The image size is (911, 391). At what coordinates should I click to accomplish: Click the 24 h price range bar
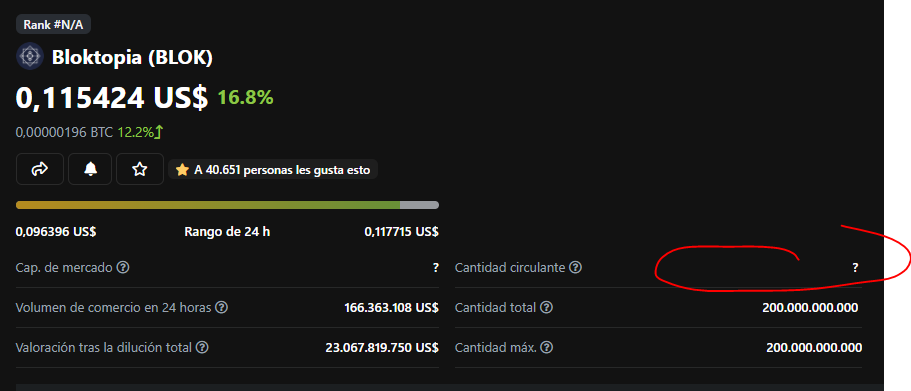227,205
